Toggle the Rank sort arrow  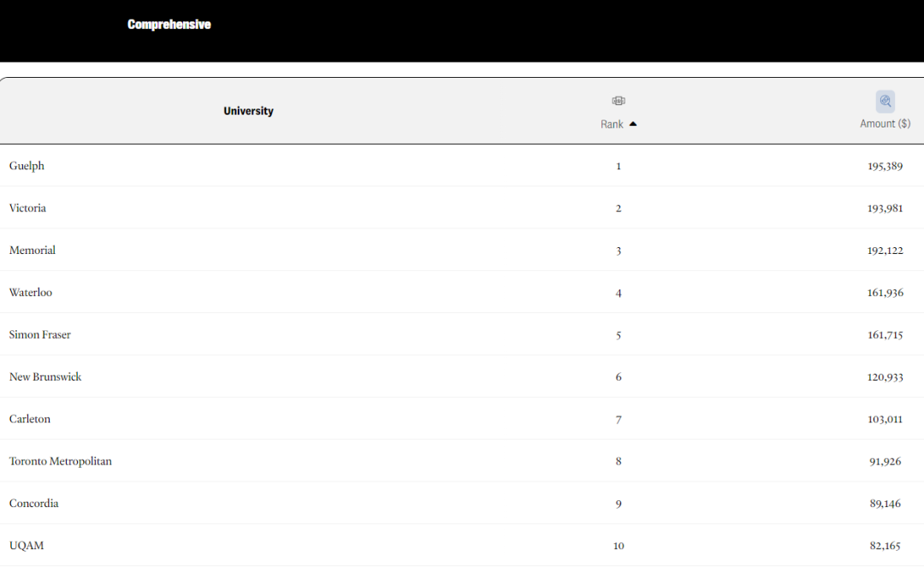coord(633,124)
